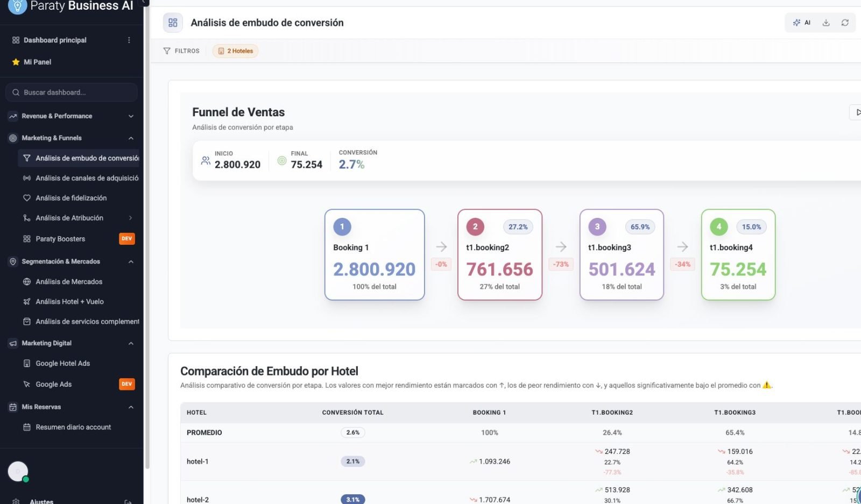Click the 2 Hoteles filter chip
This screenshot has height=504, width=861.
point(236,51)
